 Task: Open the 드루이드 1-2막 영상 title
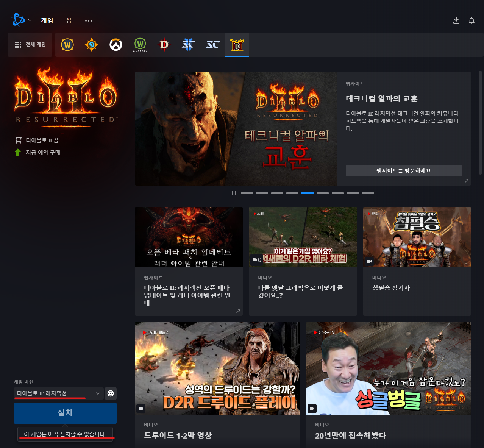[178, 436]
